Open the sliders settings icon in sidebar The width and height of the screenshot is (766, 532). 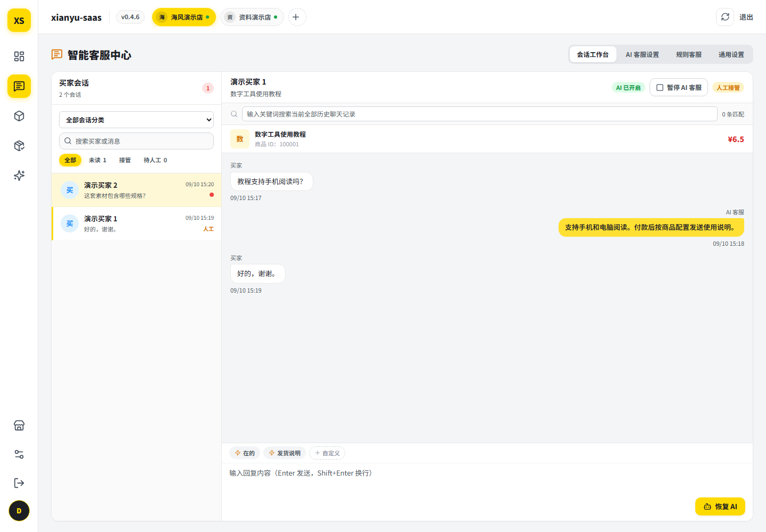19,454
